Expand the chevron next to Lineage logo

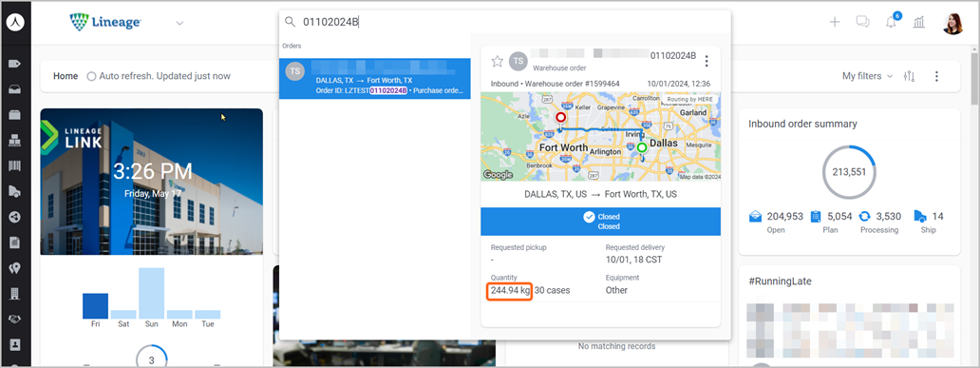click(179, 23)
